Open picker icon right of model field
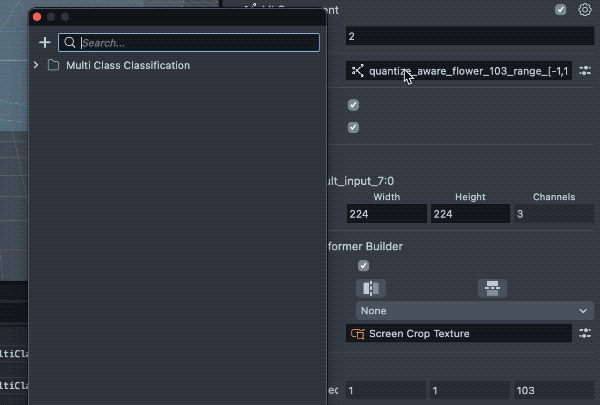Image resolution: width=600 pixels, height=405 pixels. (x=585, y=71)
